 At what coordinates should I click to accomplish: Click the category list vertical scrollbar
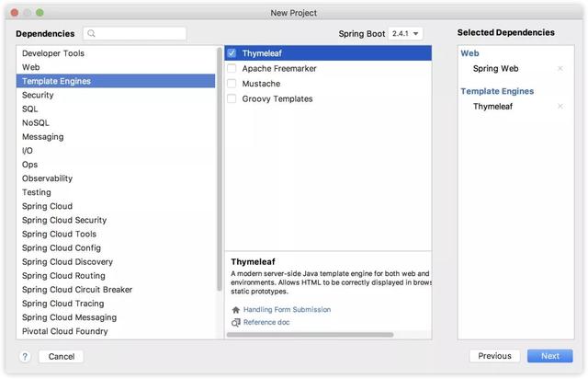tap(220, 169)
